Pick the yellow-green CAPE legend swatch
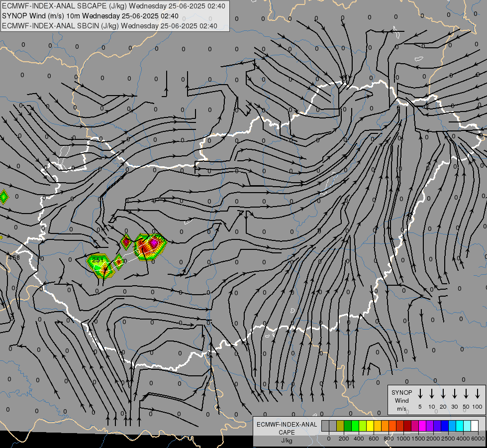Viewport: 487px width, 448px height. (363, 426)
